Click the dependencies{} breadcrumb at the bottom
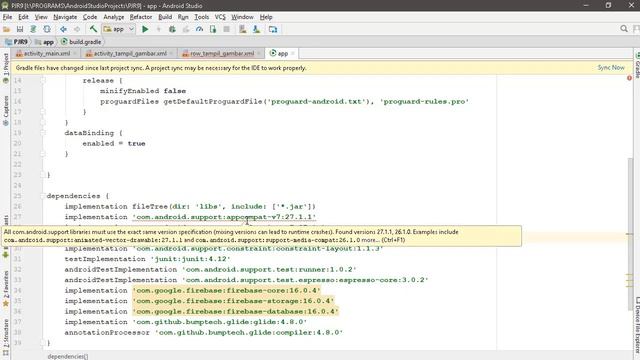The height and width of the screenshot is (360, 640). coord(67,356)
